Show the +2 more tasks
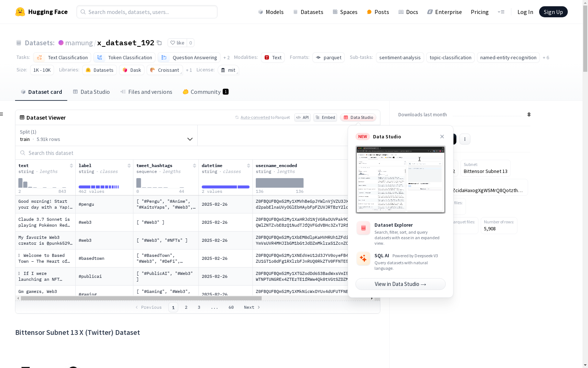 click(226, 58)
